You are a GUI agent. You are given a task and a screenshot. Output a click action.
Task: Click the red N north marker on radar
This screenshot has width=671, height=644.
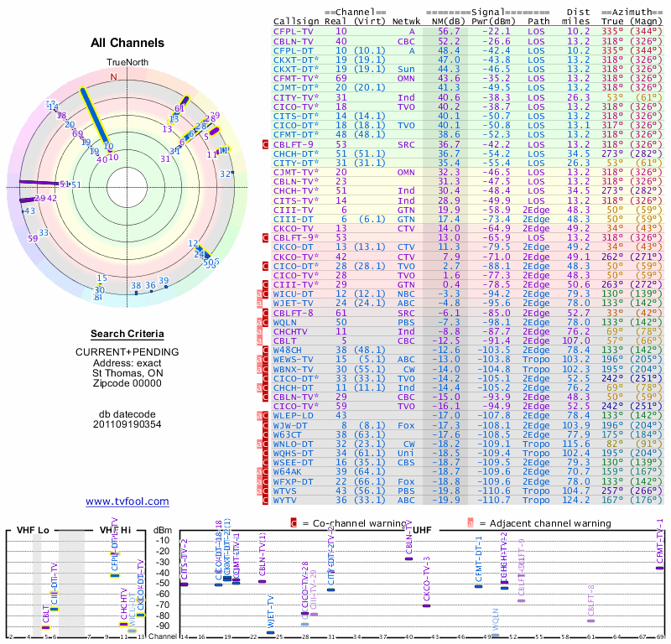coord(113,77)
